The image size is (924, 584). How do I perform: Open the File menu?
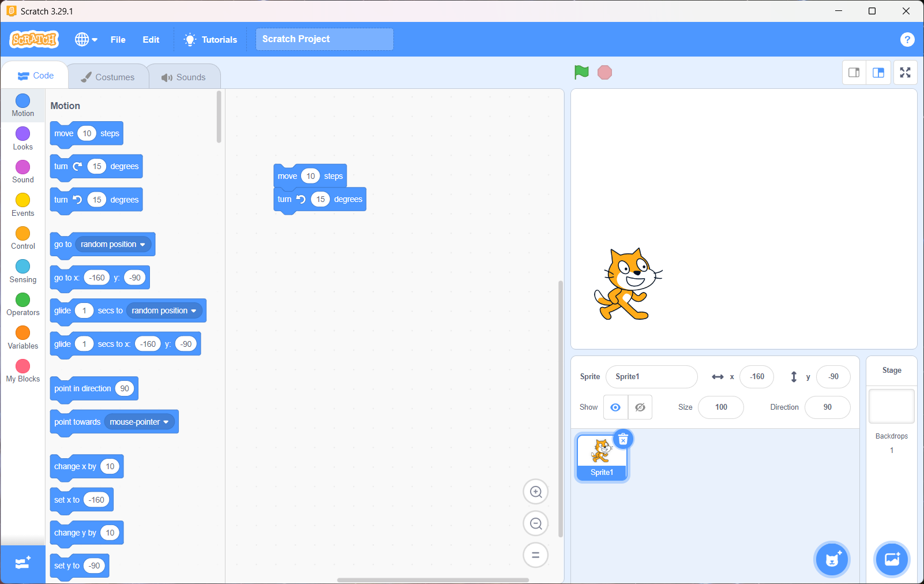coord(118,39)
